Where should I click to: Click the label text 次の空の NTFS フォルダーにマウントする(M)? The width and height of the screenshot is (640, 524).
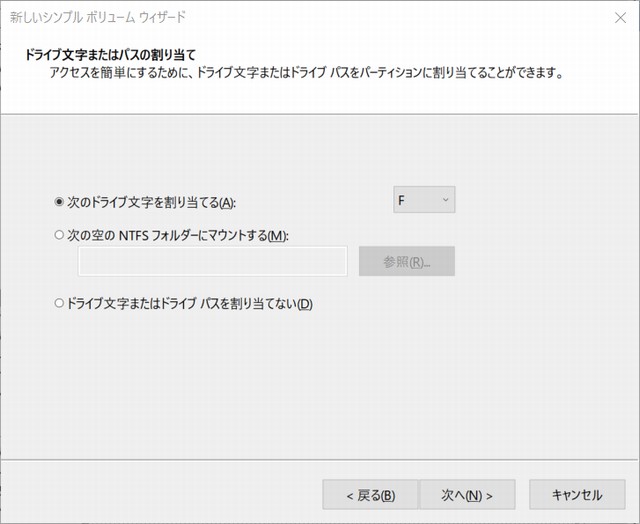177,235
